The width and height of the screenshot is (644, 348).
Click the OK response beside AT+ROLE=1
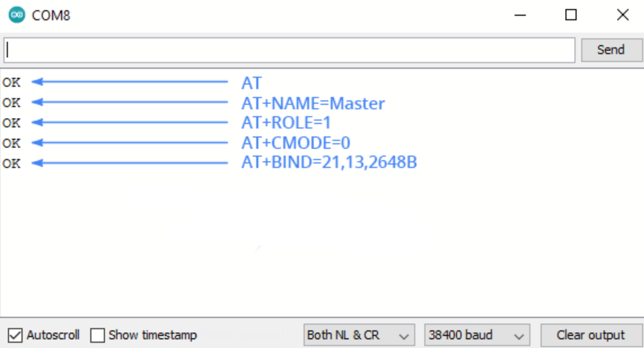[11, 123]
